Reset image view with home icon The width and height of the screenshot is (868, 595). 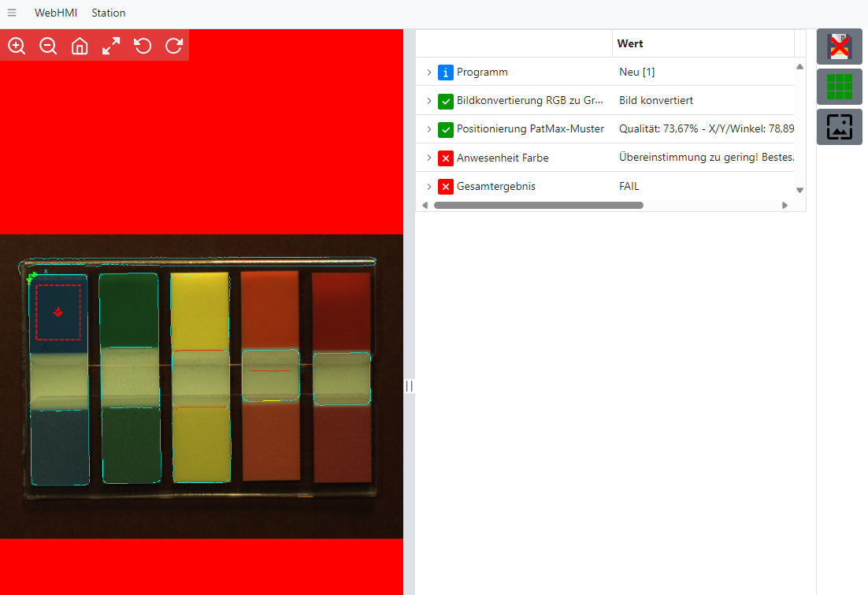tap(80, 46)
